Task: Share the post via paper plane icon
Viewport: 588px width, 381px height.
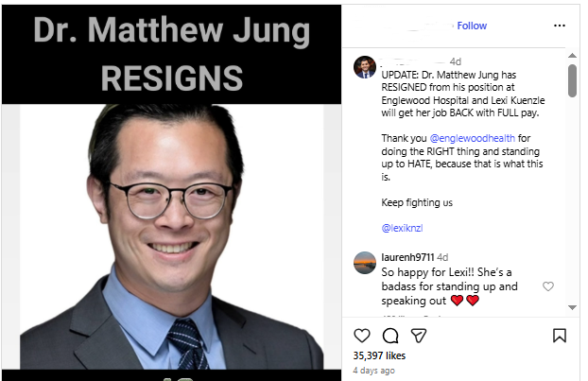Action: (x=419, y=336)
